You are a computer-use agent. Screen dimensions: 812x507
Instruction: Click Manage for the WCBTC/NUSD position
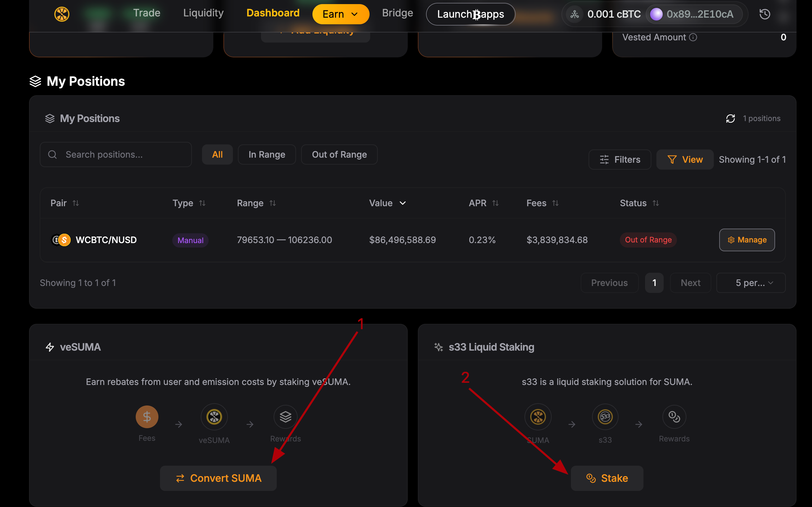point(747,240)
